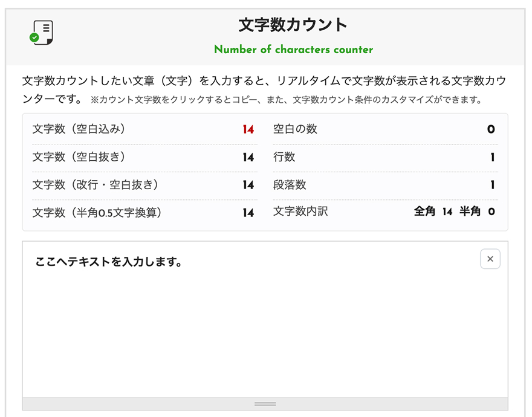Click inside the text input area
This screenshot has width=532, height=417.
[265, 319]
